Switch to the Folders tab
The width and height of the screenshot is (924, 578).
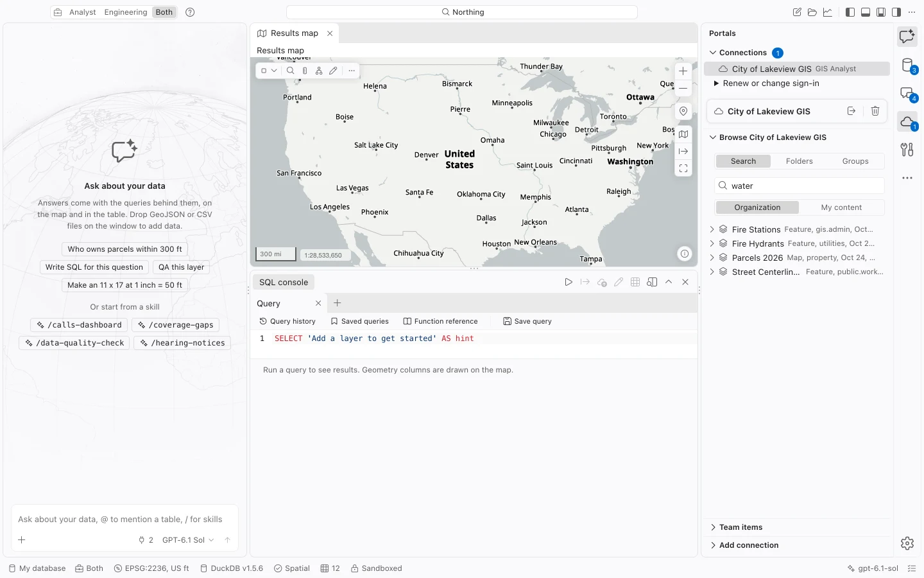click(x=800, y=161)
